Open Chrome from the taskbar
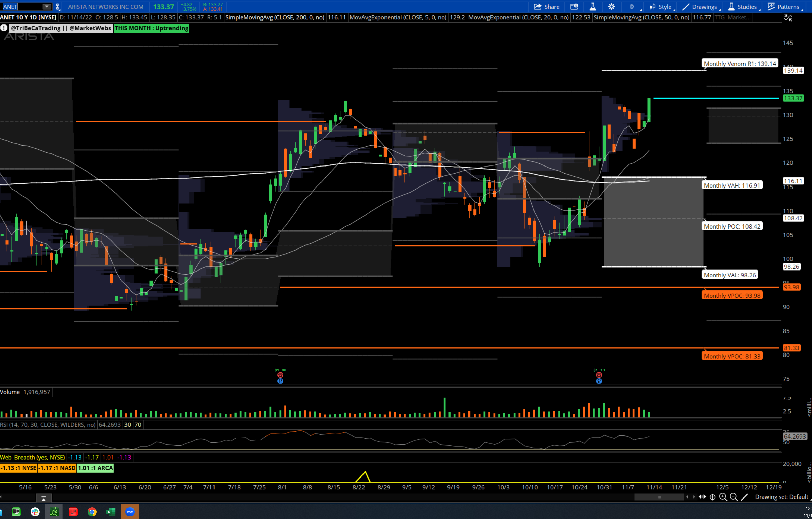The height and width of the screenshot is (519, 812). (92, 512)
